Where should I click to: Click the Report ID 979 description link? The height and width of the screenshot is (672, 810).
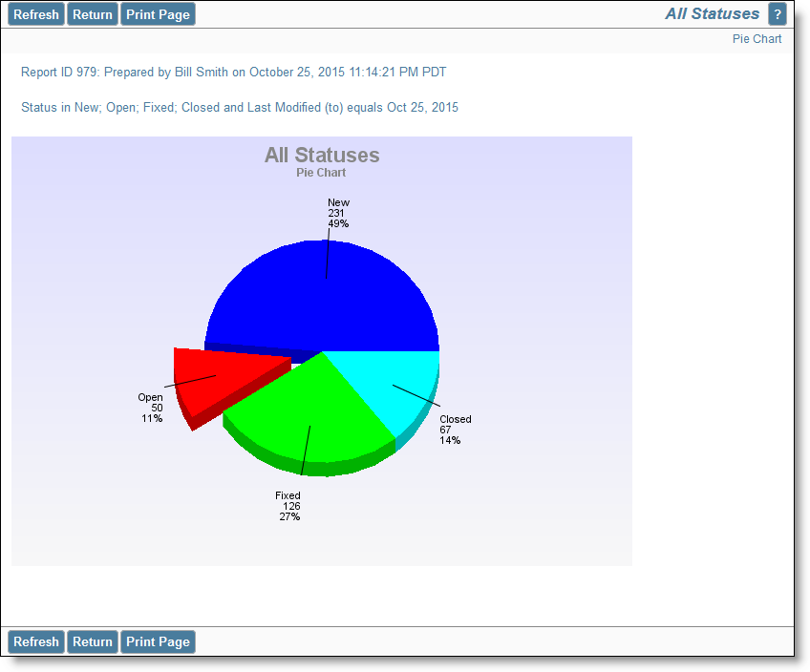[234, 72]
